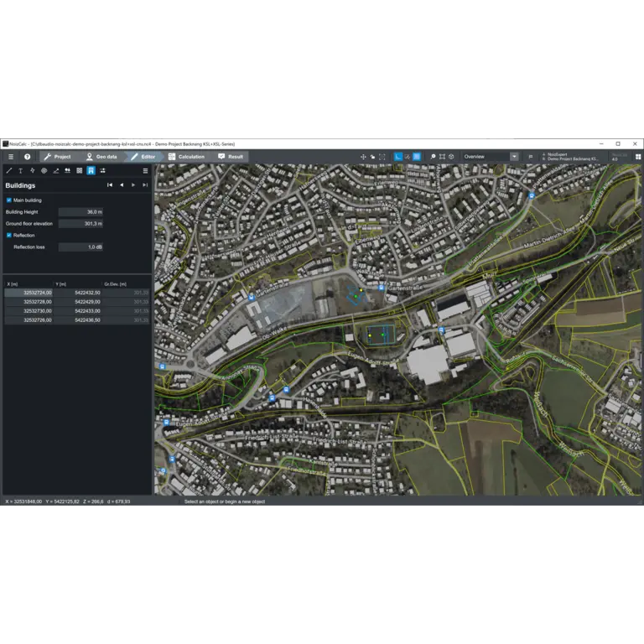
Task: Toggle the blue filled square view icon
Action: (417, 157)
